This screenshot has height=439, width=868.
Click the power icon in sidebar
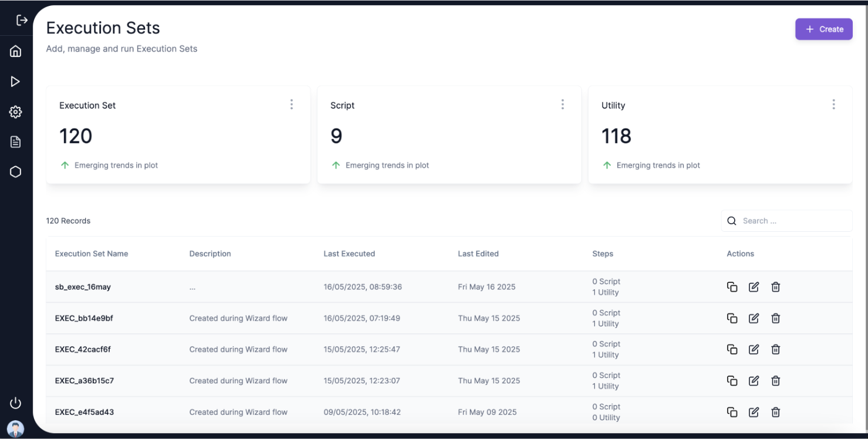16,403
